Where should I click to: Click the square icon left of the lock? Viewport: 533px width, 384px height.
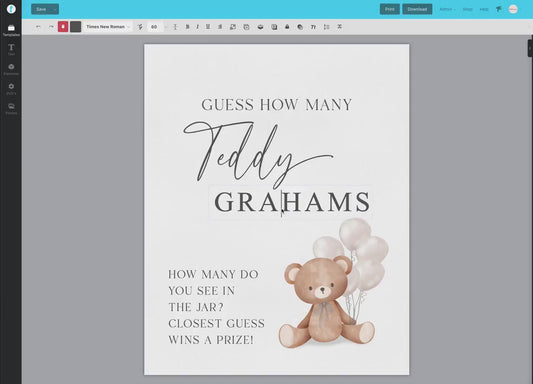[274, 27]
